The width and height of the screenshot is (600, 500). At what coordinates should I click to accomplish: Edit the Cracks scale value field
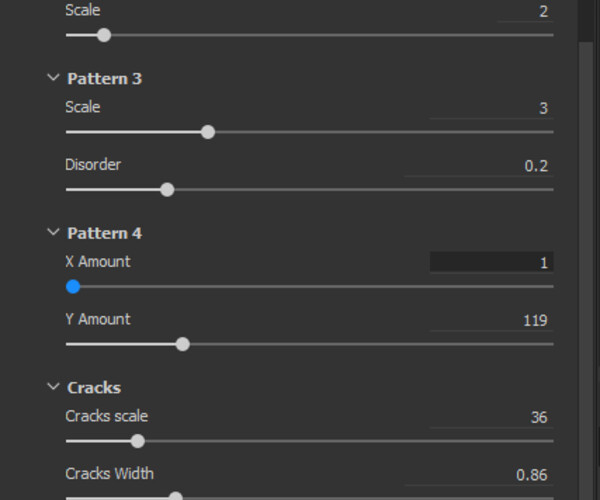[x=491, y=417]
